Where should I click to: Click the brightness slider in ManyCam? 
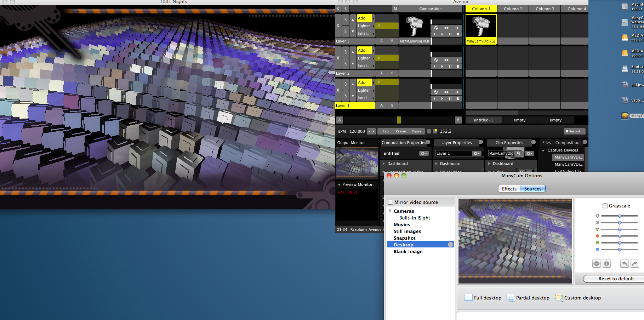620,216
